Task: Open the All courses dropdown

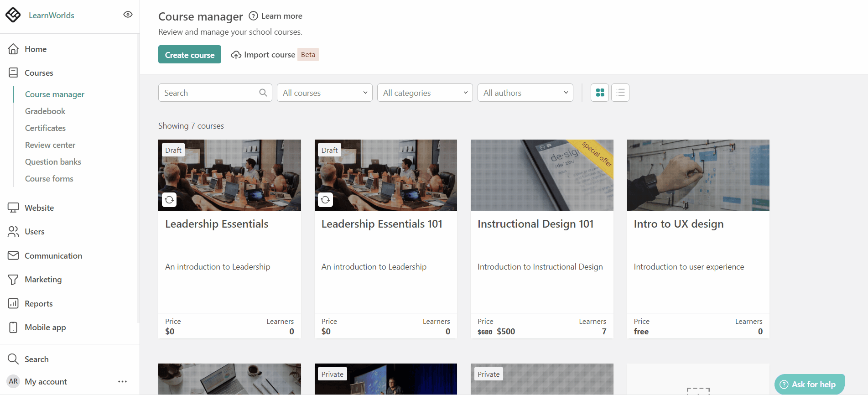Action: [x=325, y=93]
